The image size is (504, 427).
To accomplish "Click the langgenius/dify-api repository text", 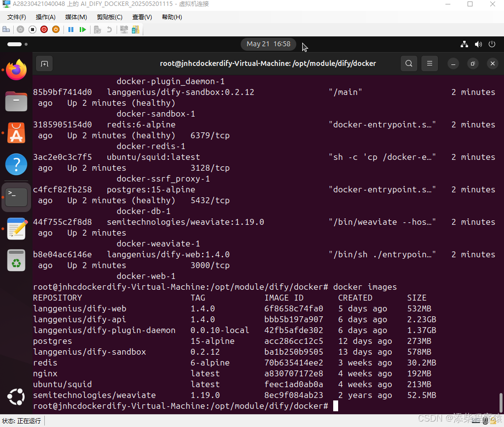I will pos(80,320).
